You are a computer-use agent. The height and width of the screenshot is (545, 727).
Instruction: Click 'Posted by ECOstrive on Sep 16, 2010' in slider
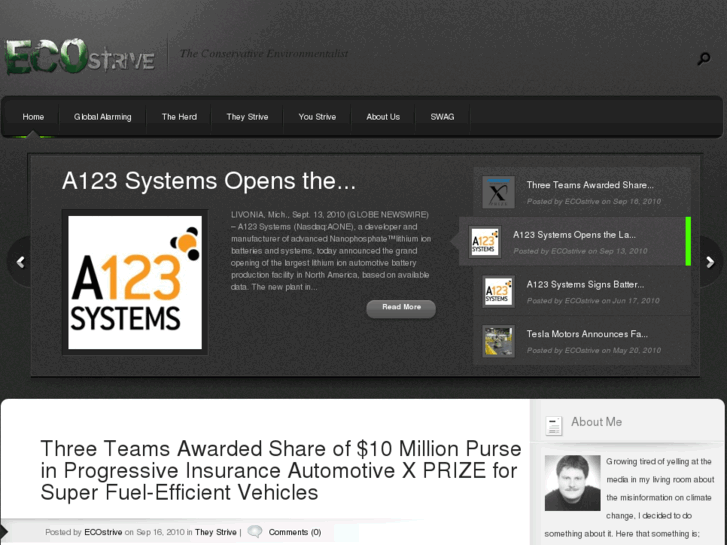tap(594, 201)
